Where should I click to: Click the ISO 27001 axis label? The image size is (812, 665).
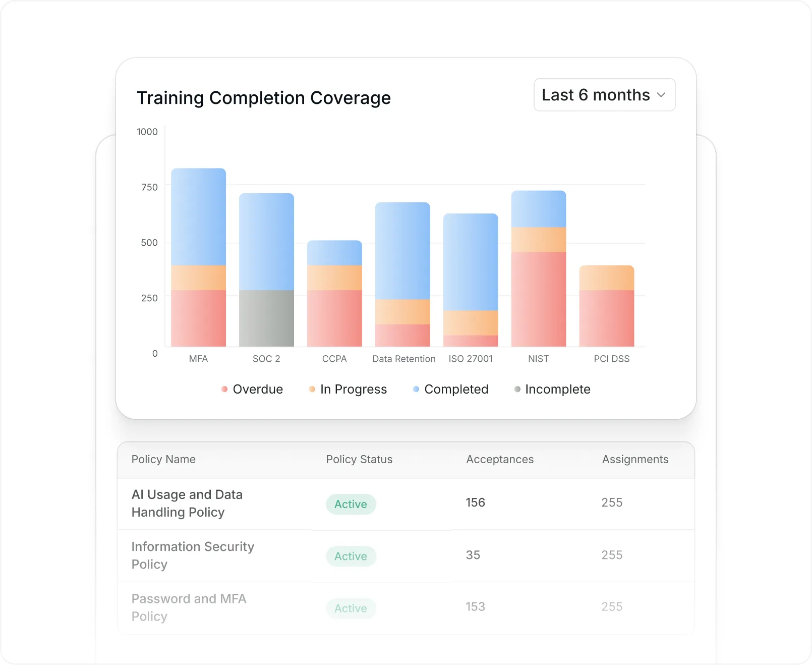coord(471,359)
